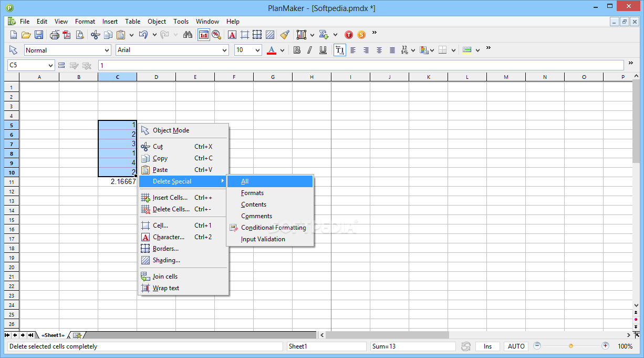
Task: Click the Export as PDF icon
Action: 67,35
